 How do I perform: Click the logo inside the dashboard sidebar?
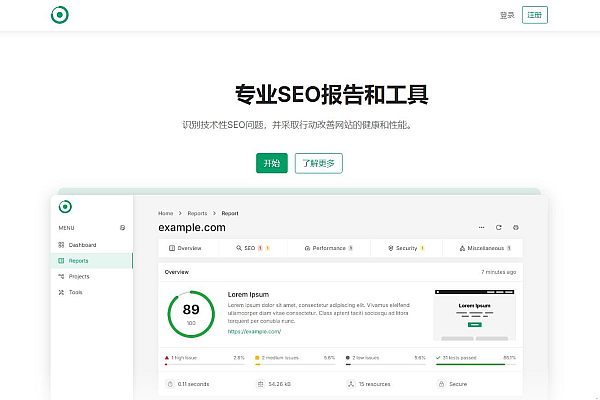[65, 207]
